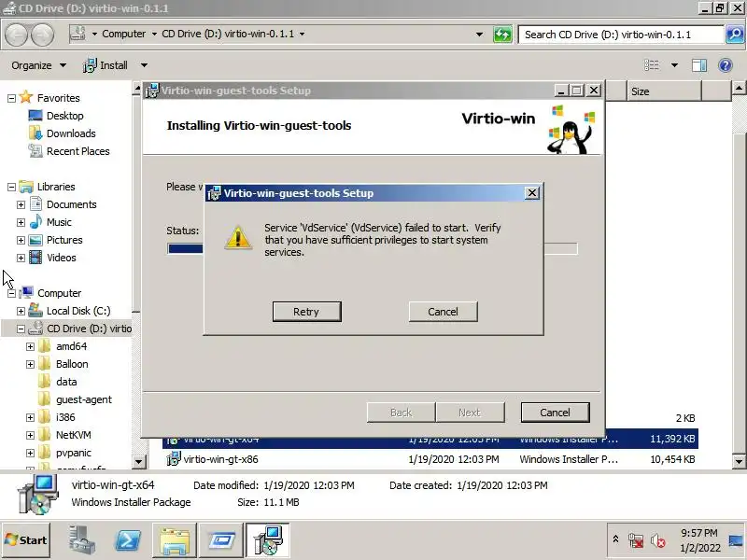This screenshot has height=560, width=747.
Task: Click the network tray icon
Action: pyautogui.click(x=636, y=540)
